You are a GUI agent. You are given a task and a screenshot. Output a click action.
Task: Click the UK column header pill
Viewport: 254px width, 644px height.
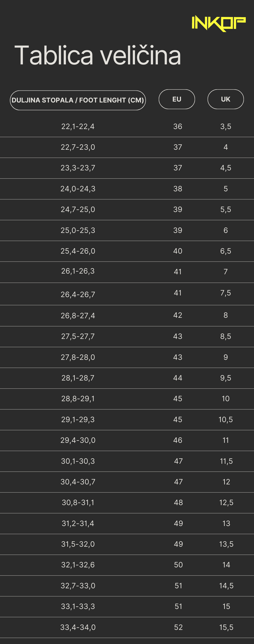226,99
